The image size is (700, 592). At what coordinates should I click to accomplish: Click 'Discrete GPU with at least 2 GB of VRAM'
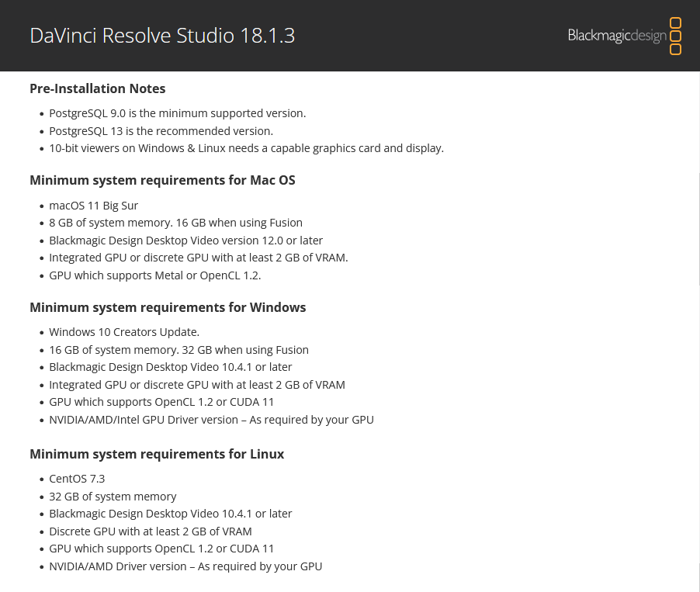click(150, 531)
